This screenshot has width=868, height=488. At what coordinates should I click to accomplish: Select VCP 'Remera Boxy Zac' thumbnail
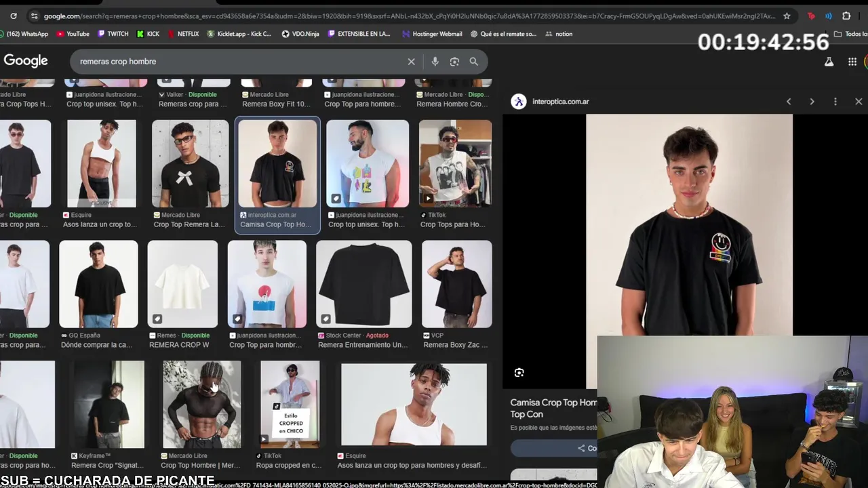coord(456,284)
